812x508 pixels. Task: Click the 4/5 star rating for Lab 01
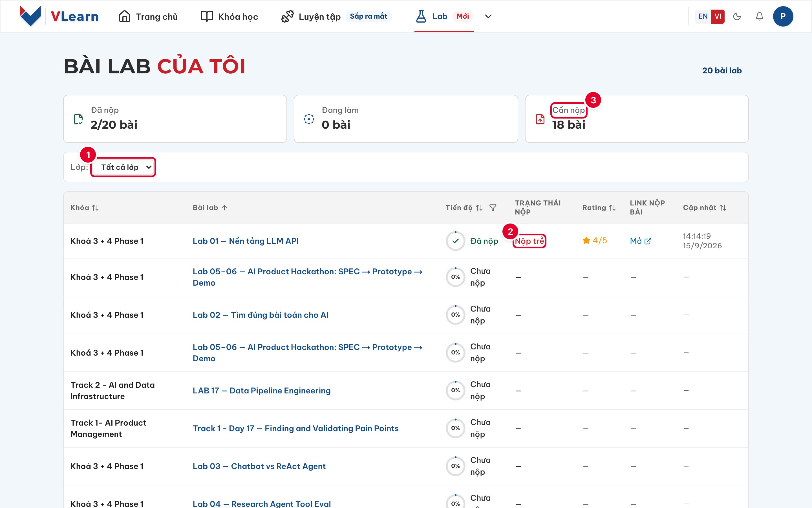click(x=595, y=240)
